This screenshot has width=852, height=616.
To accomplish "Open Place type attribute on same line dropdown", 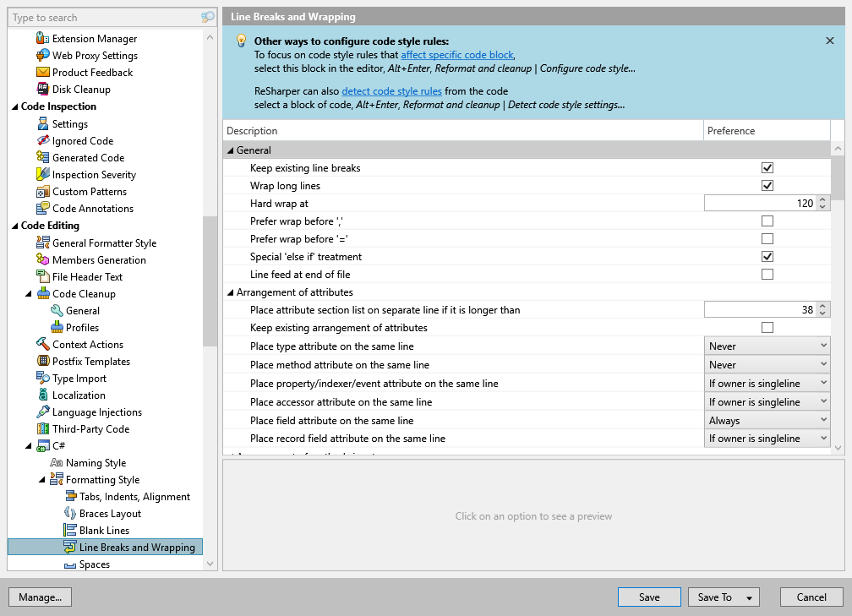I will tap(767, 346).
